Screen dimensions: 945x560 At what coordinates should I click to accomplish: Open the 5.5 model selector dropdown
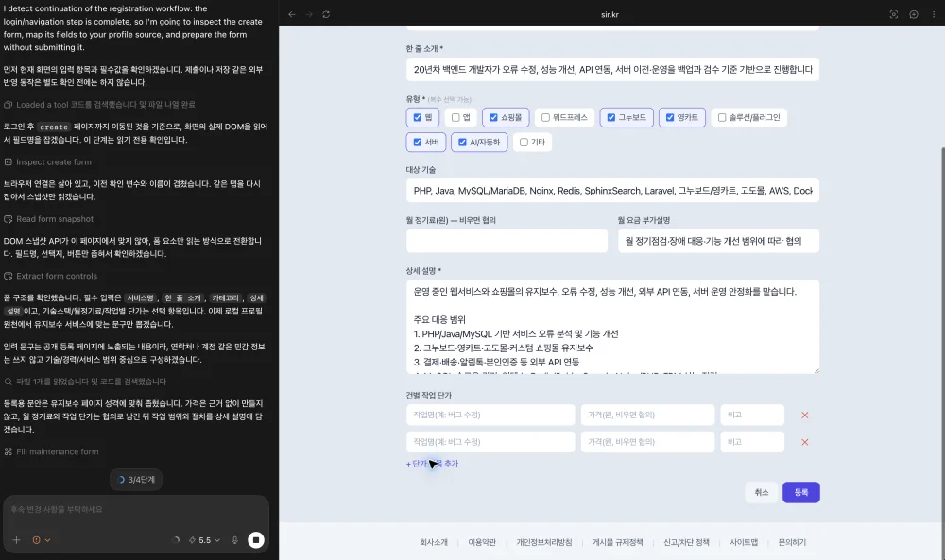click(204, 540)
